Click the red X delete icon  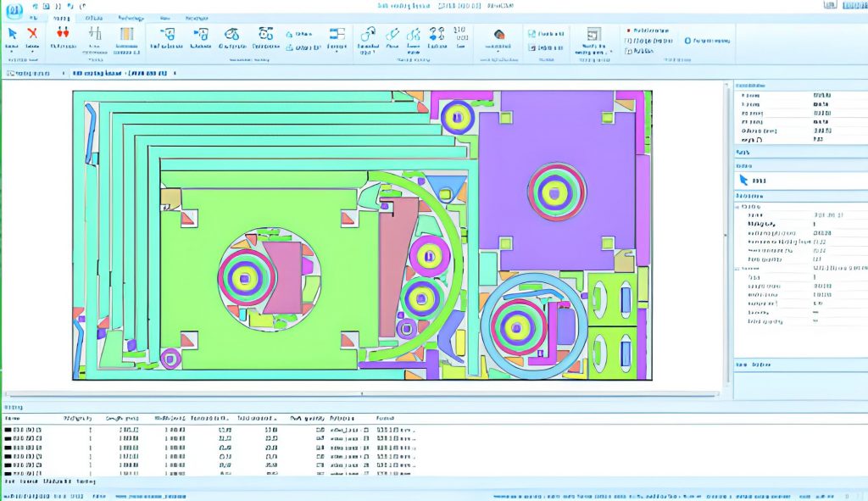click(32, 34)
